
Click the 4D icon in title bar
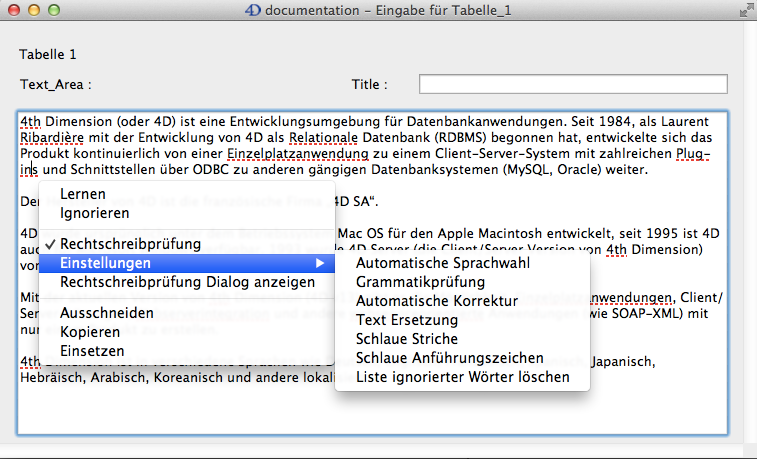click(x=253, y=10)
